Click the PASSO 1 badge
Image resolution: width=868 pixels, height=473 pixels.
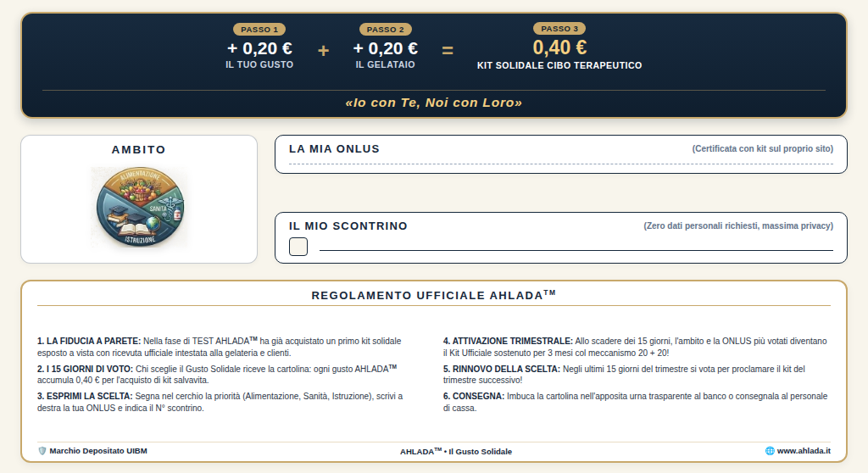259,30
